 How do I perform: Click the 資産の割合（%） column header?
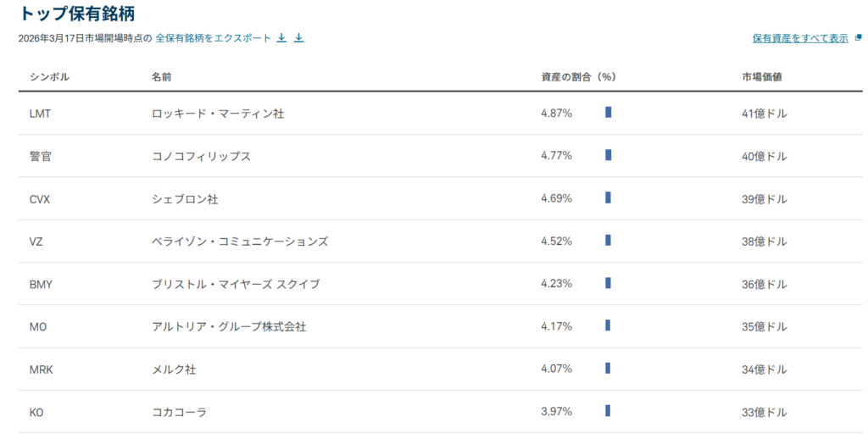pos(577,77)
